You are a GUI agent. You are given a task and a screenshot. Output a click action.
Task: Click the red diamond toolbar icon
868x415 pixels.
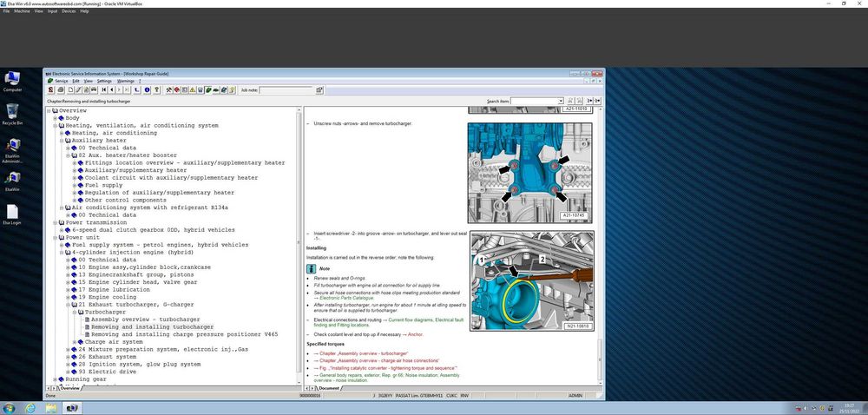coord(176,89)
